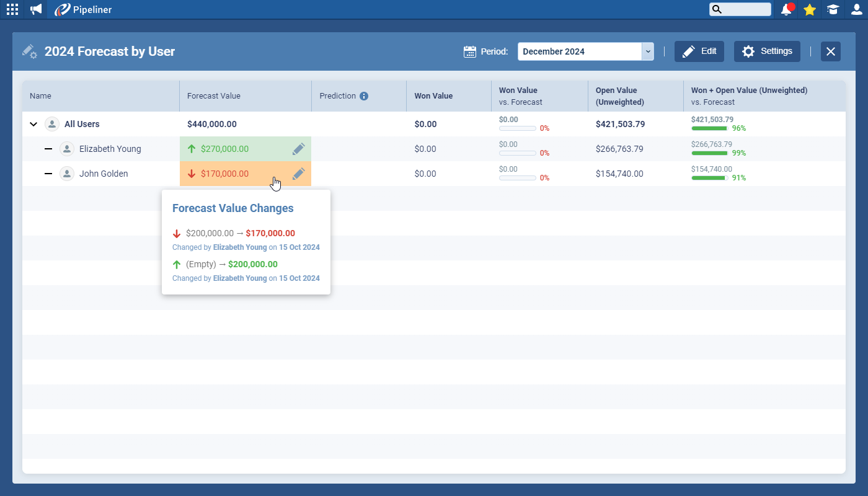Click the calendar icon beside Period
868x496 pixels.
click(x=470, y=51)
